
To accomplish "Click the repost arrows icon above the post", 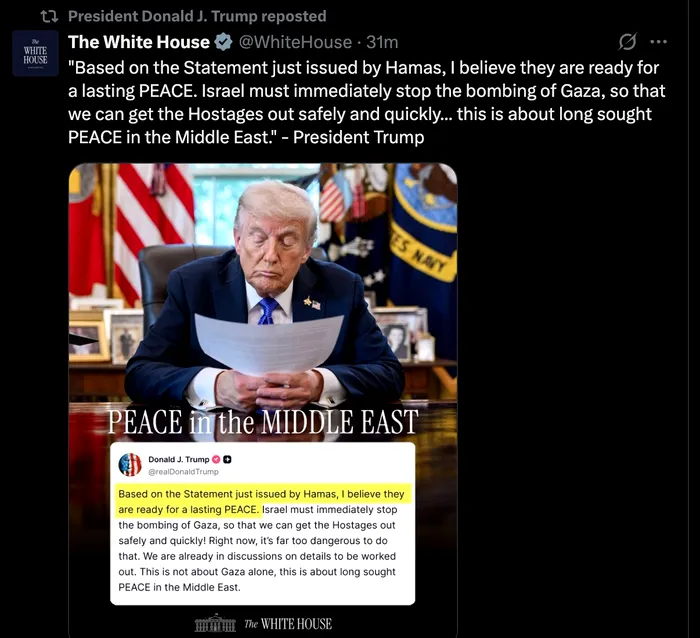I will (49, 17).
